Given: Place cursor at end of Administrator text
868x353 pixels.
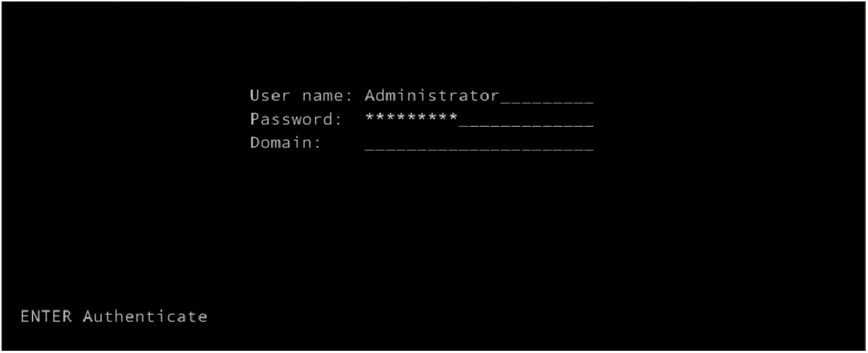Looking at the screenshot, I should [x=500, y=96].
